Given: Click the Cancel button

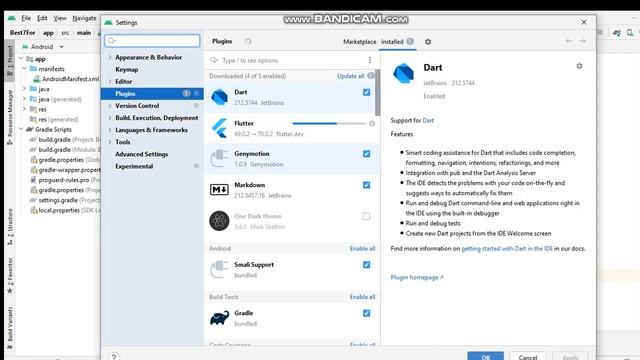Looking at the screenshot, I should [x=528, y=356].
